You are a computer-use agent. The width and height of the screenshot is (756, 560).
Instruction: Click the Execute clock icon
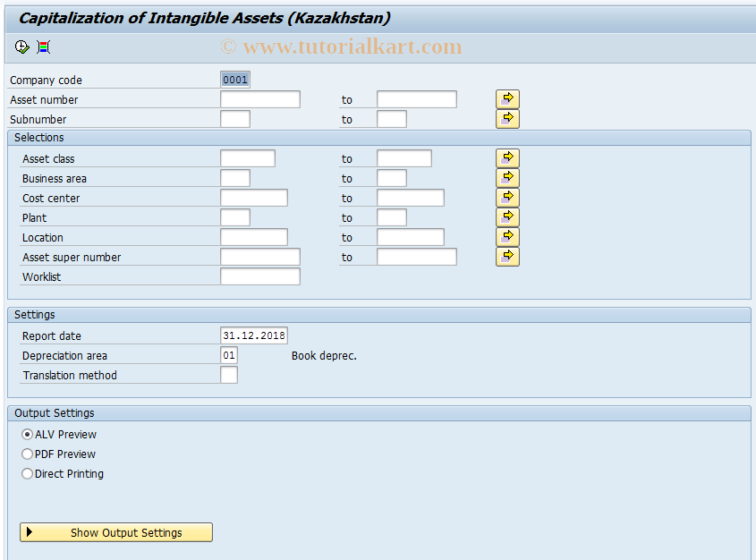22,47
